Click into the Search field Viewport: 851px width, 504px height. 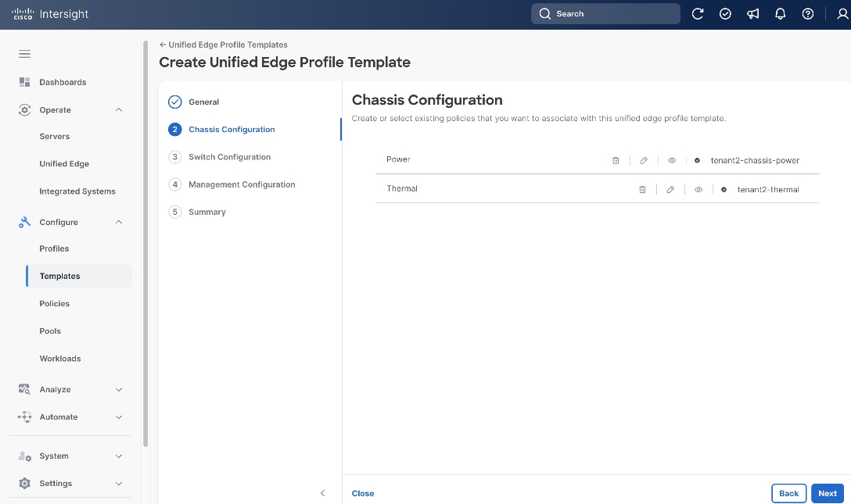pyautogui.click(x=605, y=14)
